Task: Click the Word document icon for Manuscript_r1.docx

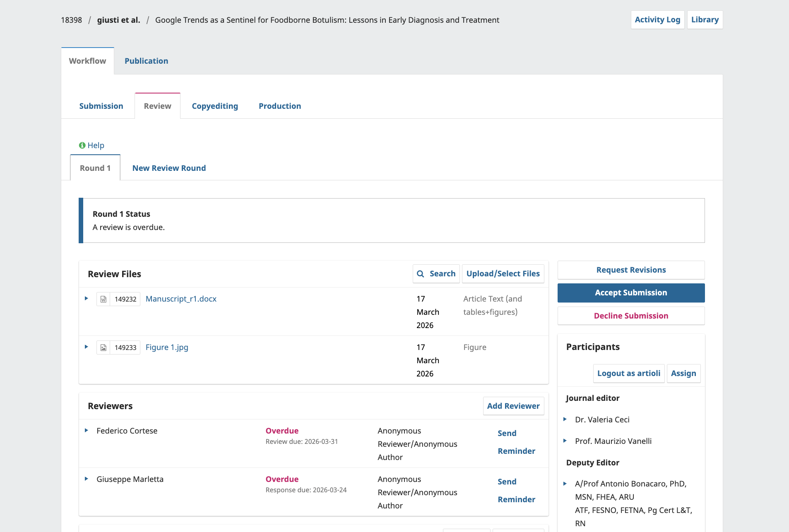Action: (103, 299)
